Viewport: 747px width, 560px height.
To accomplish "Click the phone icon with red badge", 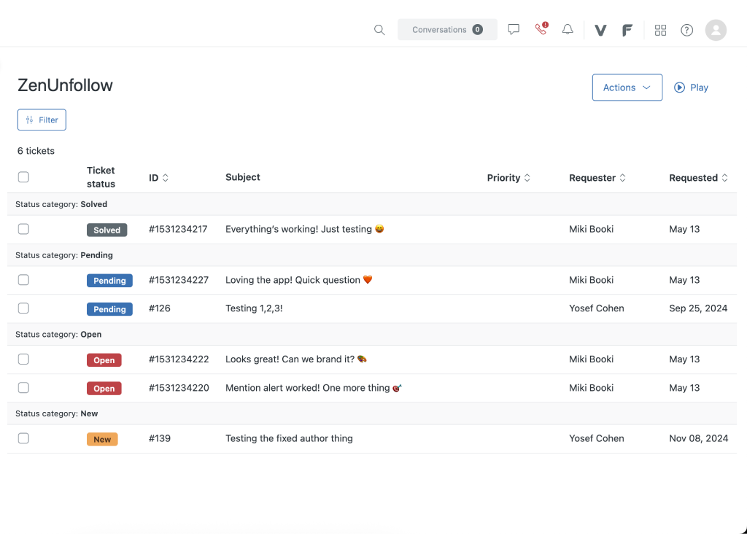I will [541, 30].
